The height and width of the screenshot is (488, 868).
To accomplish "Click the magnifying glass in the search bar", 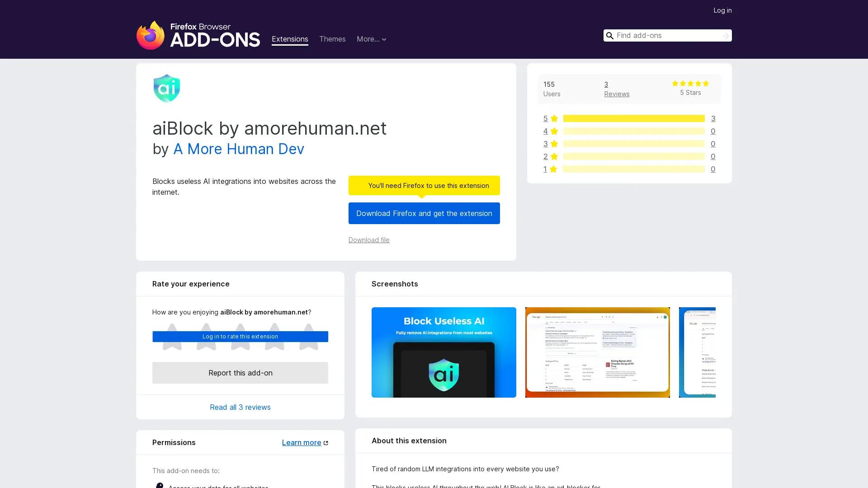I will 610,35.
